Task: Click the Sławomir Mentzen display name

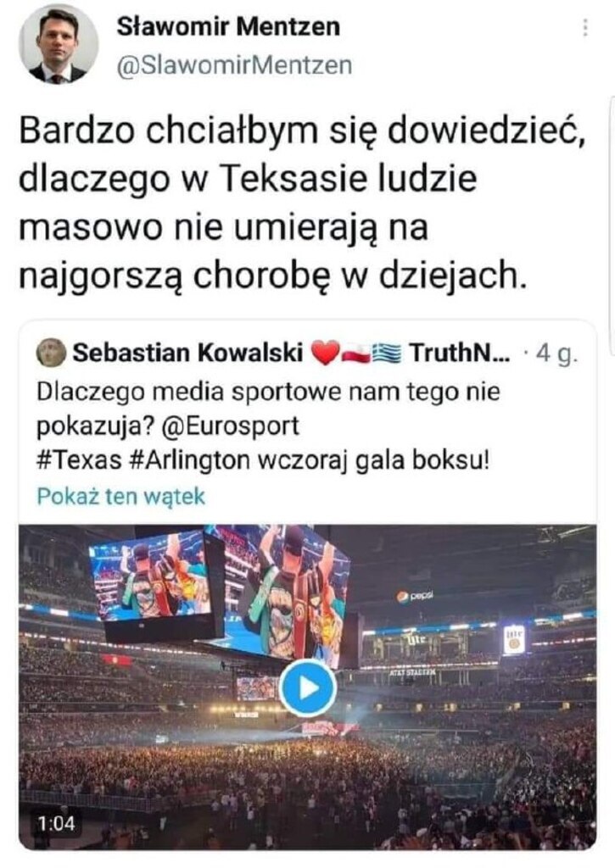Action: [x=228, y=26]
